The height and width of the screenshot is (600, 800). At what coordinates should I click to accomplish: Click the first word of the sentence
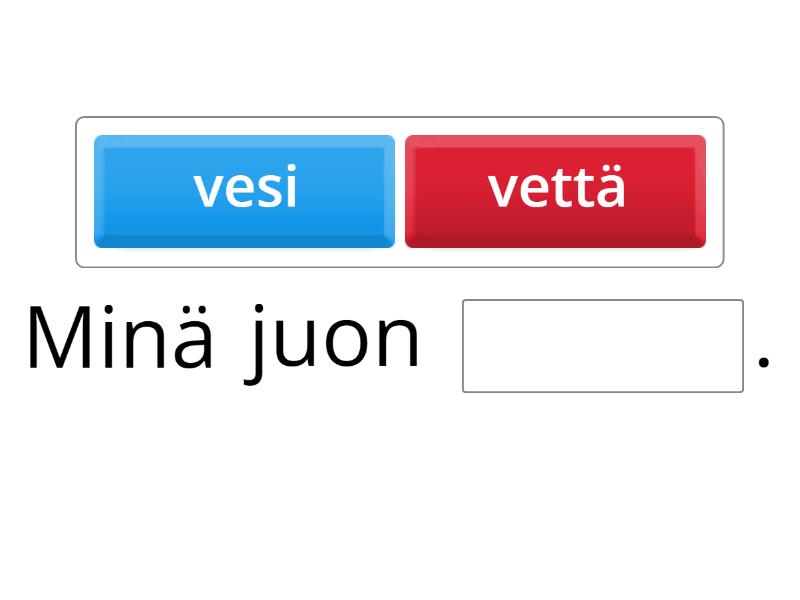[x=120, y=340]
